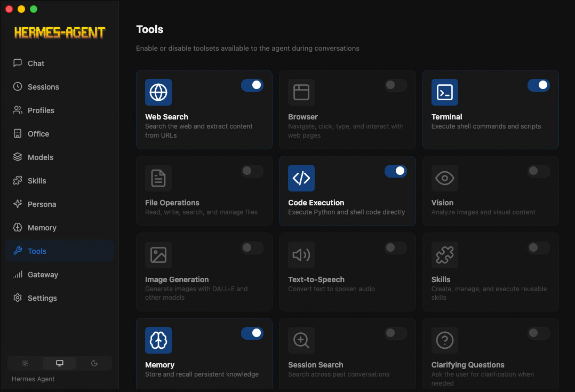Click the Text-to-Speech speaker icon
The image size is (575, 392).
[x=301, y=254]
